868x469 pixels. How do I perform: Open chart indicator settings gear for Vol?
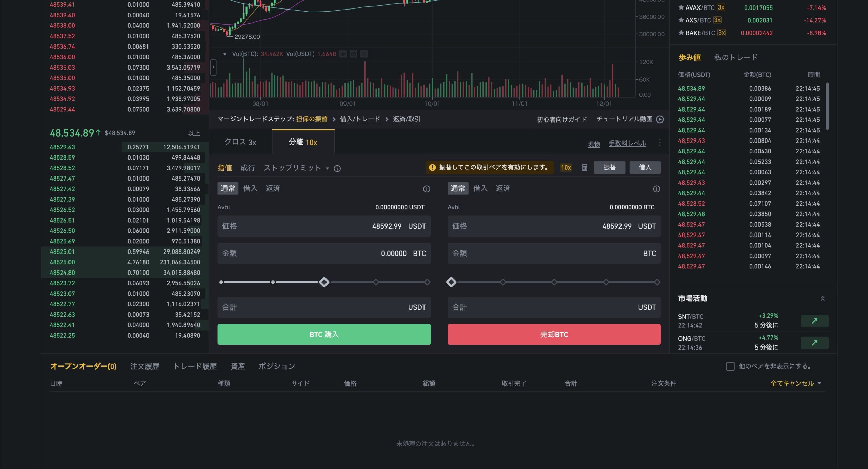pyautogui.click(x=353, y=54)
